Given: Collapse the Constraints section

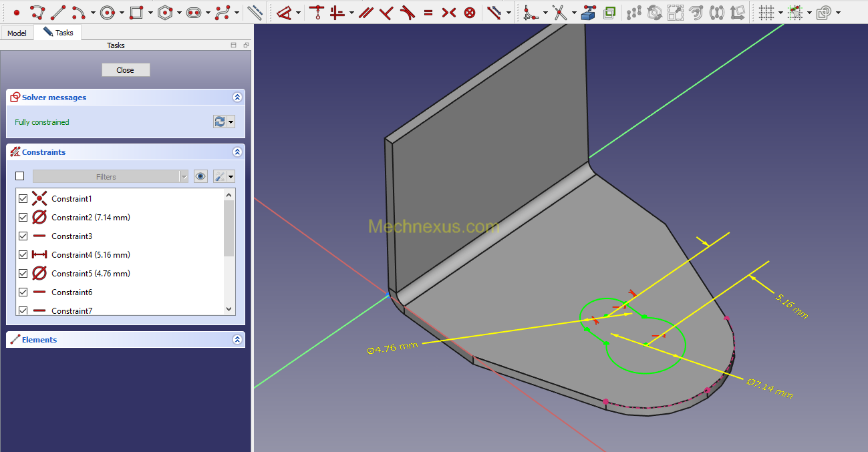Looking at the screenshot, I should point(237,152).
